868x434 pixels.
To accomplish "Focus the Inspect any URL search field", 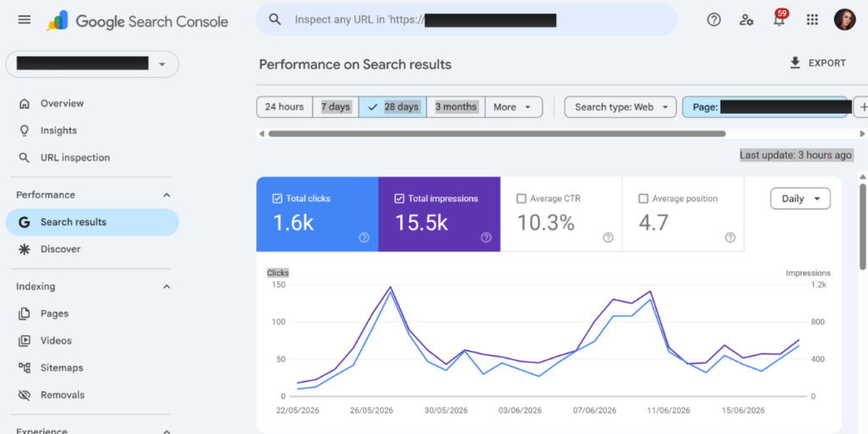I will 466,20.
